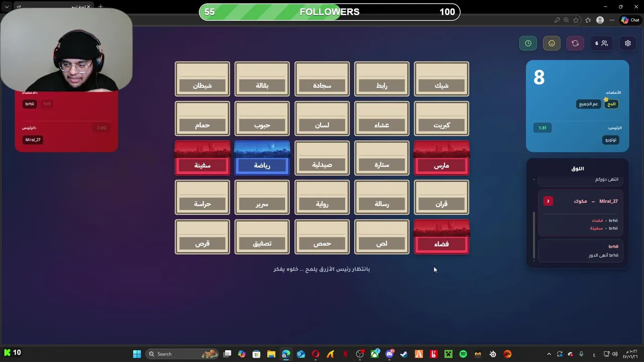
Task: Open the game settings gear
Action: [628, 43]
